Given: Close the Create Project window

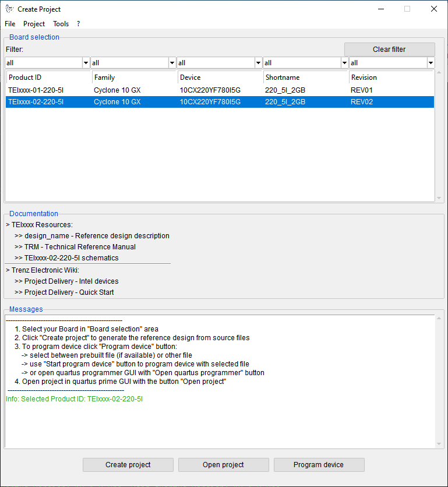Looking at the screenshot, I should [434, 9].
